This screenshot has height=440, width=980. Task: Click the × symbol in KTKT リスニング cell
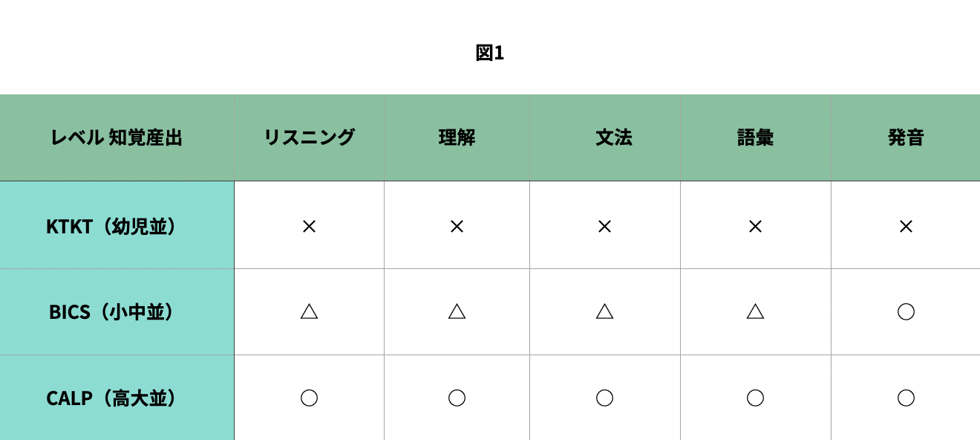[x=309, y=226]
